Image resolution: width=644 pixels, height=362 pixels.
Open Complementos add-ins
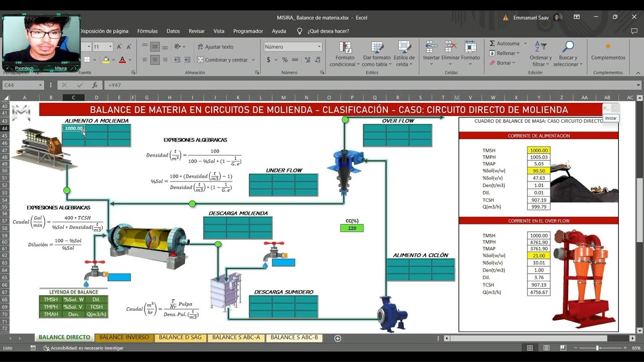[x=608, y=50]
